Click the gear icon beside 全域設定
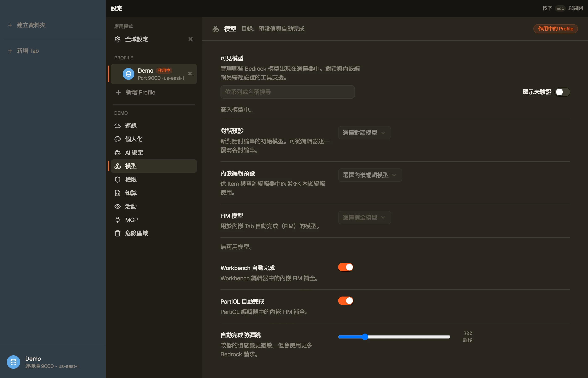This screenshot has height=378, width=588. pyautogui.click(x=118, y=39)
